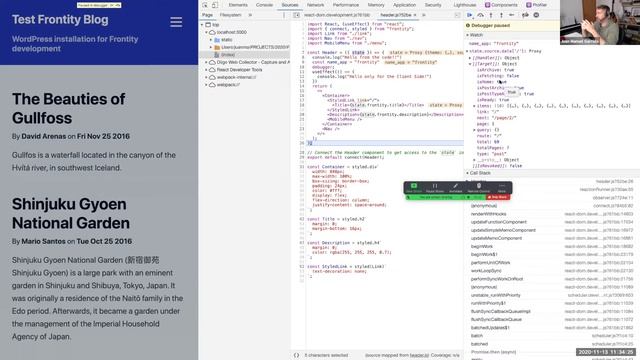Open the Lighthouse tab

tap(464, 5)
